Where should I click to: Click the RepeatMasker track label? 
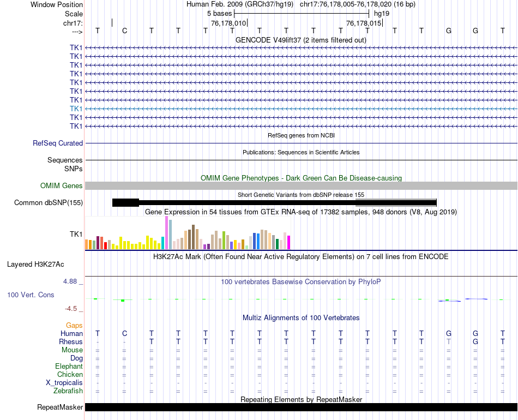coord(60,407)
